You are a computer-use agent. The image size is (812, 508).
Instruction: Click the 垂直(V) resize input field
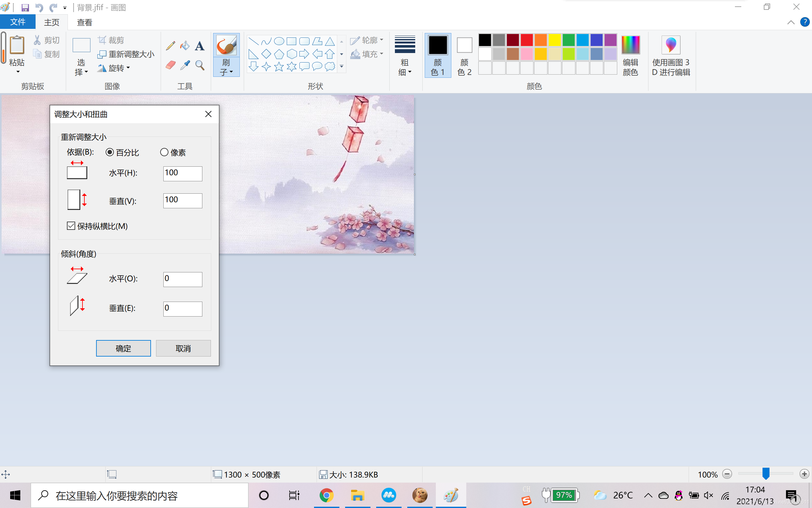pyautogui.click(x=183, y=201)
